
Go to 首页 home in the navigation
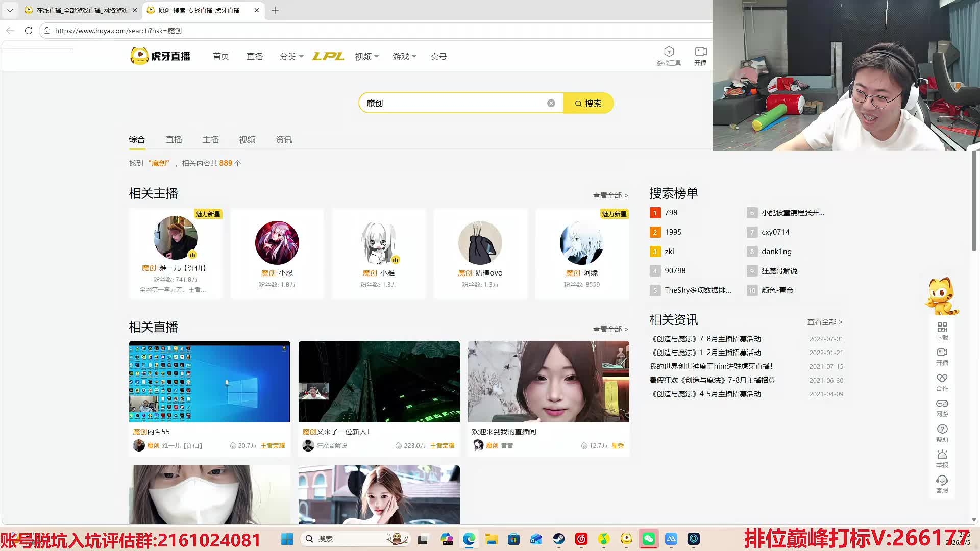221,56
